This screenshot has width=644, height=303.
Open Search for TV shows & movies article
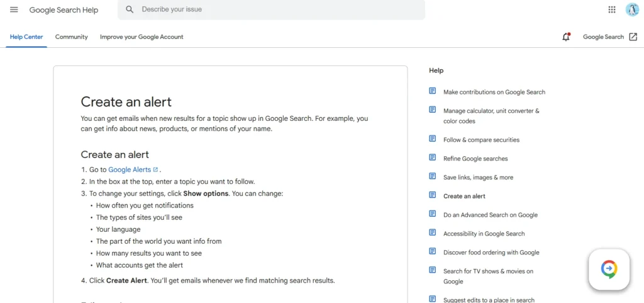(488, 277)
